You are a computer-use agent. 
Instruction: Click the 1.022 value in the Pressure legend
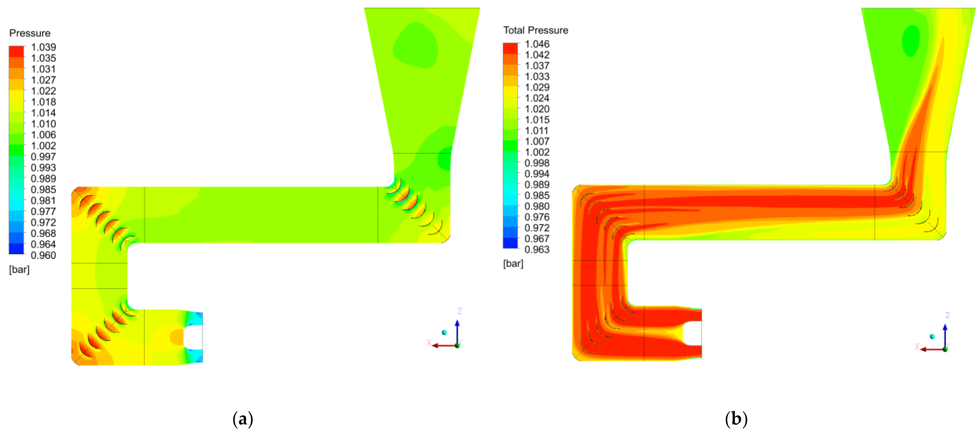43,91
